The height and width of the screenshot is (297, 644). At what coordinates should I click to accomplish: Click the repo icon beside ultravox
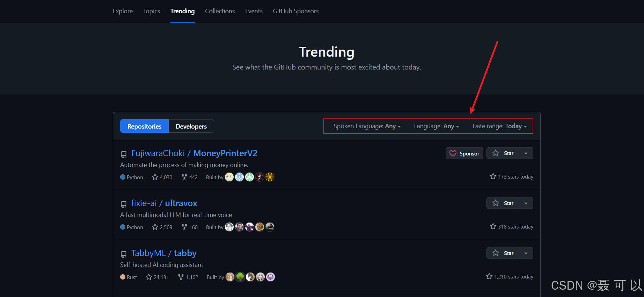(x=124, y=204)
